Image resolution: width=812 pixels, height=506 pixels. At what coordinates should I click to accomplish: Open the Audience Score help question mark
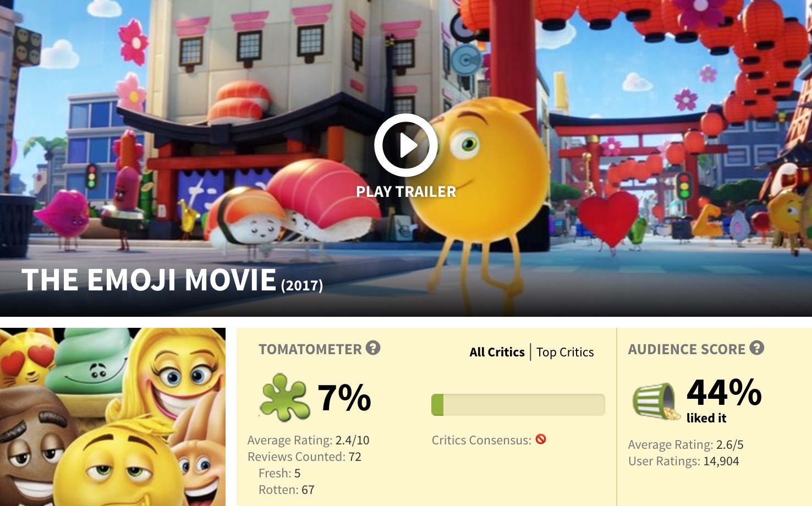pos(756,348)
